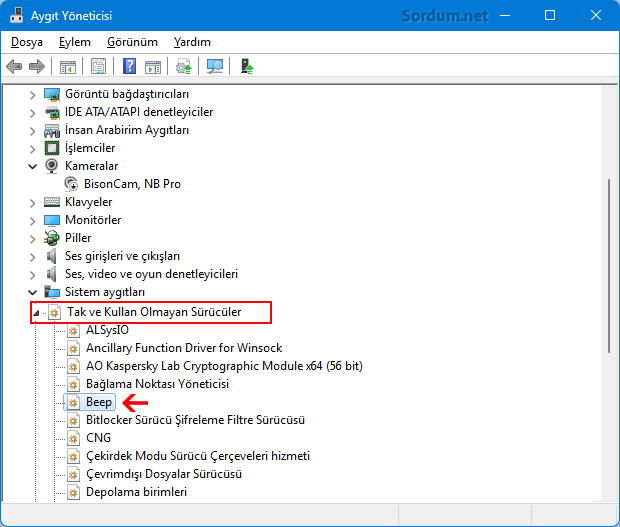The image size is (620, 527).
Task: Collapse Tak ve Kullan Olmayan Sürücüler node
Action: (x=36, y=313)
